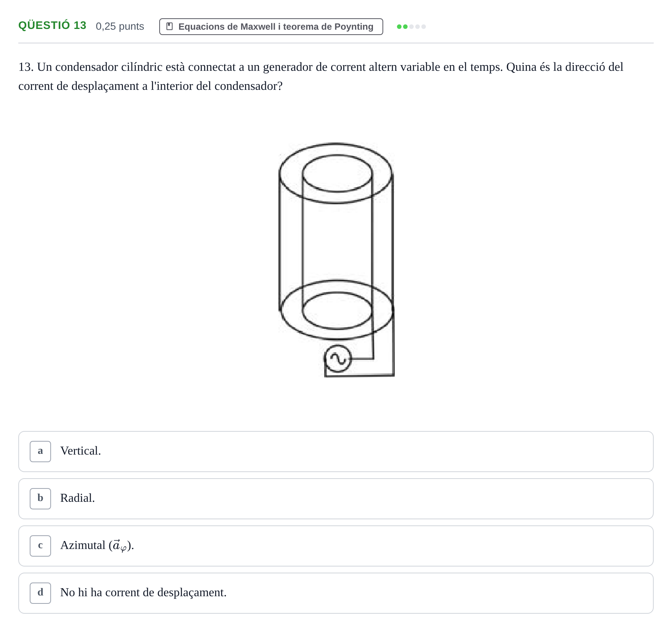The height and width of the screenshot is (632, 672).
Task: Pick answer d 'No hi ha corrent de desplaçament.'
Action: (336, 593)
